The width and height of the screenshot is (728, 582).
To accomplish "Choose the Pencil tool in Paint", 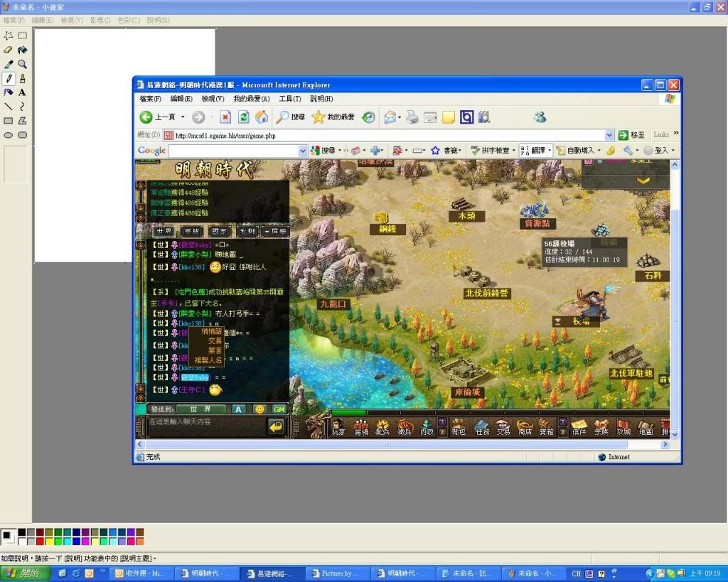I will coord(9,78).
